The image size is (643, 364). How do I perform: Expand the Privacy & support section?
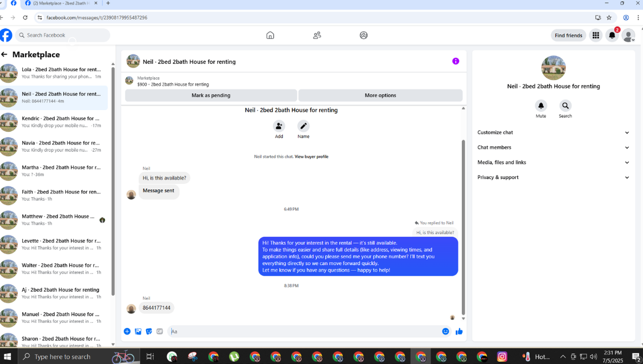coord(553,177)
